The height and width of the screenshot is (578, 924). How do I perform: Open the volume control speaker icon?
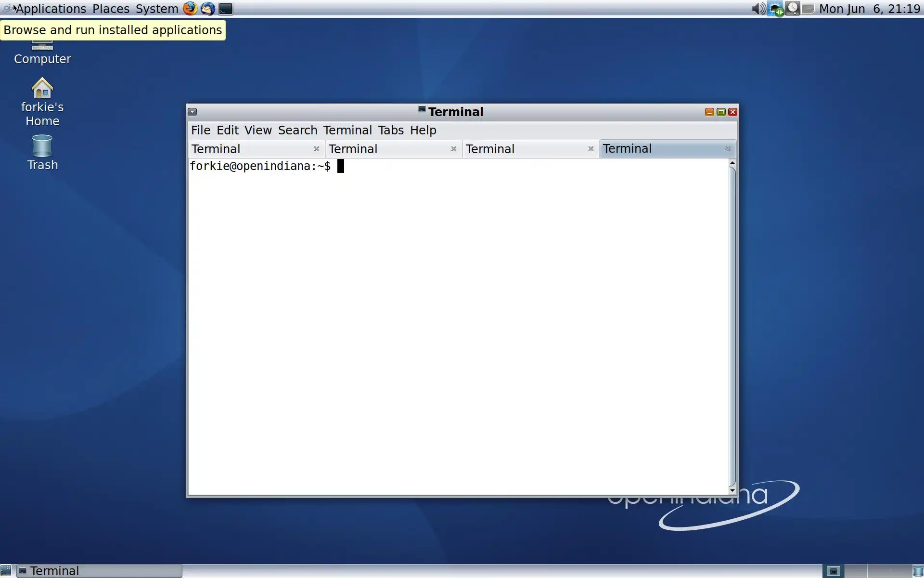click(758, 9)
